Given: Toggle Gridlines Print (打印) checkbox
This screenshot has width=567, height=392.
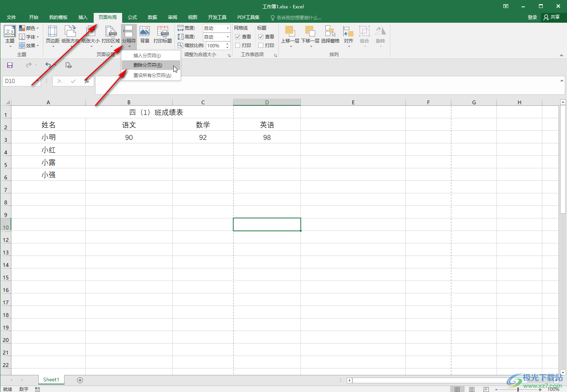Looking at the screenshot, I should pos(238,45).
